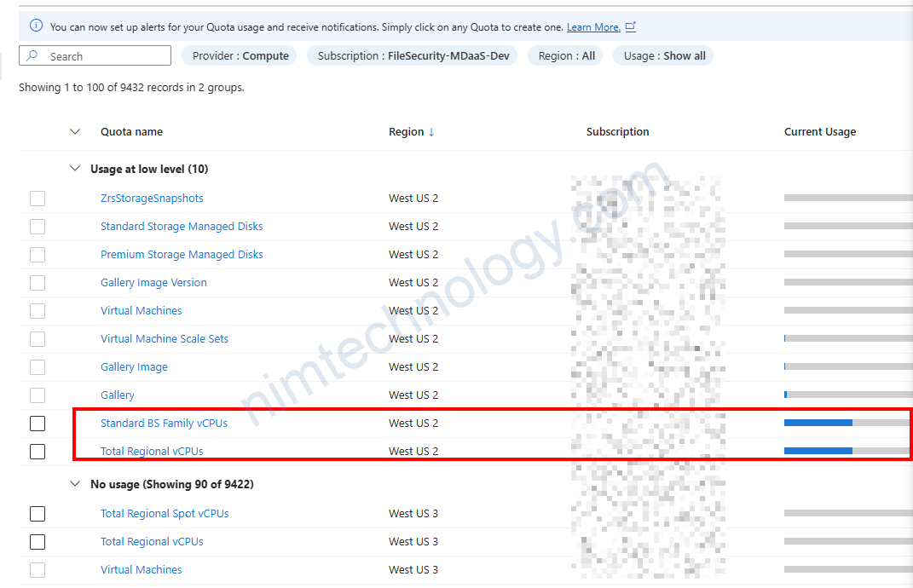
Task: Open the Gallery Image Version quota link
Action: (153, 283)
